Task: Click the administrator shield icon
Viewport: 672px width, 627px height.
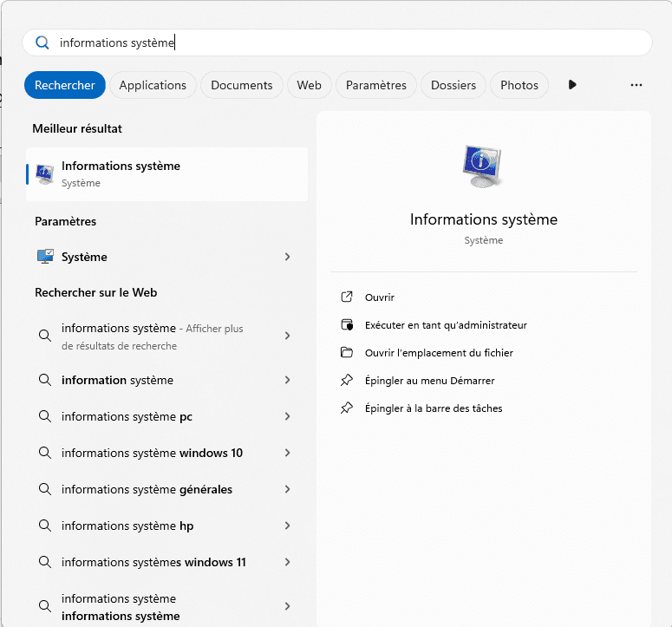Action: click(x=347, y=325)
